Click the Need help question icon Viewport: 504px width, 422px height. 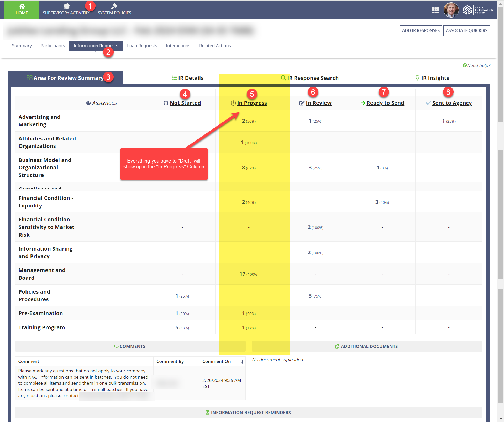pyautogui.click(x=465, y=65)
